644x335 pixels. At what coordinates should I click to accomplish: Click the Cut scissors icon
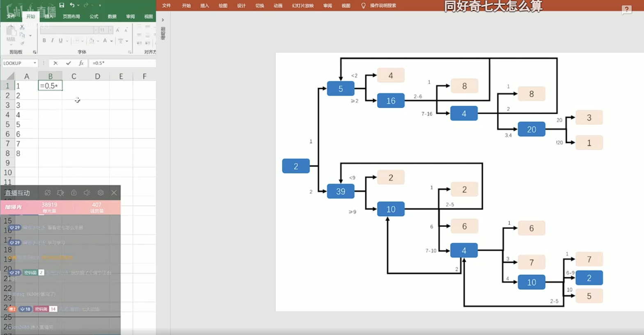(x=22, y=27)
